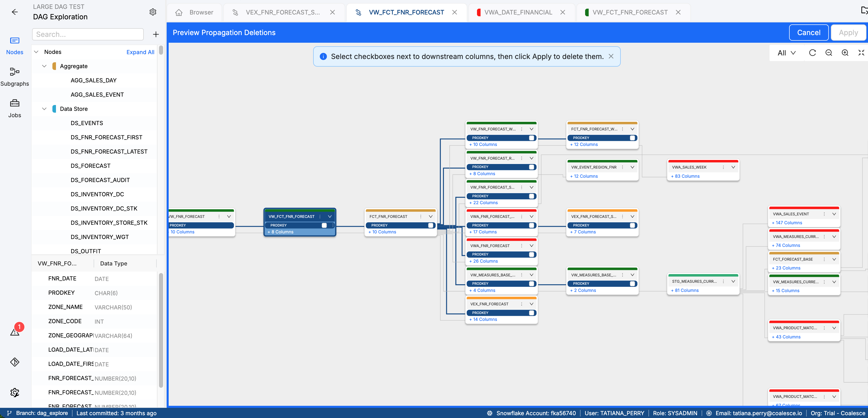
Task: Open the settings wrench icon at bottom left
Action: tap(15, 392)
